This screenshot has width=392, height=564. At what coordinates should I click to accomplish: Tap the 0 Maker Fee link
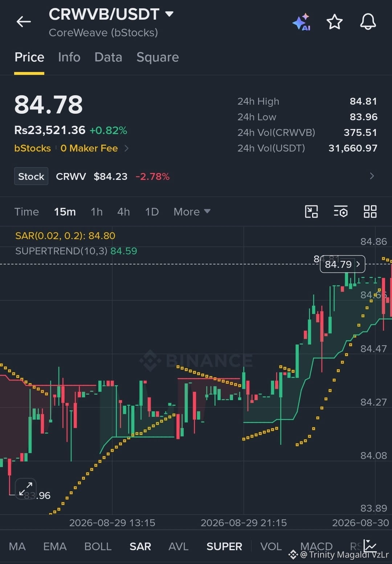(89, 148)
